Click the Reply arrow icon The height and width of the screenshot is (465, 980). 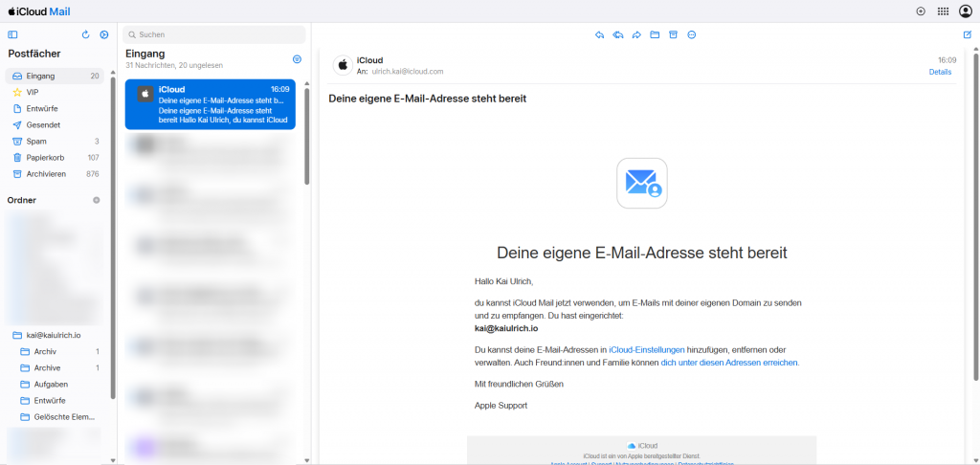tap(599, 34)
